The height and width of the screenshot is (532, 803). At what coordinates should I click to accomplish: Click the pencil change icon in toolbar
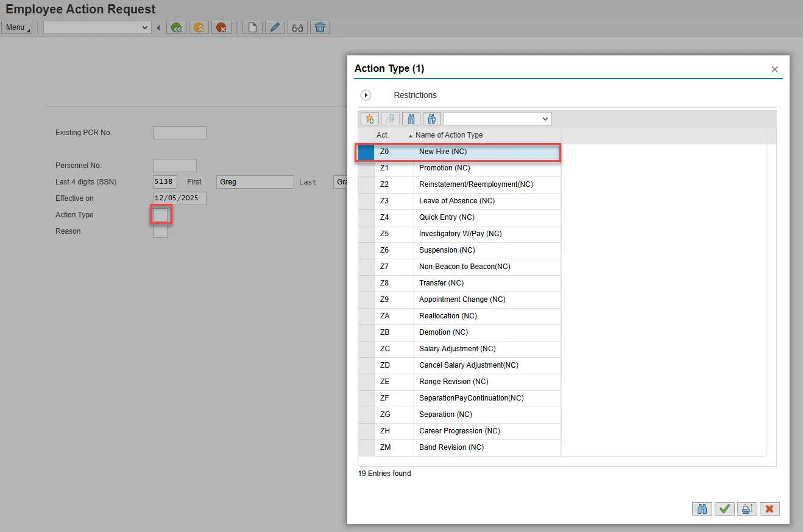click(275, 27)
